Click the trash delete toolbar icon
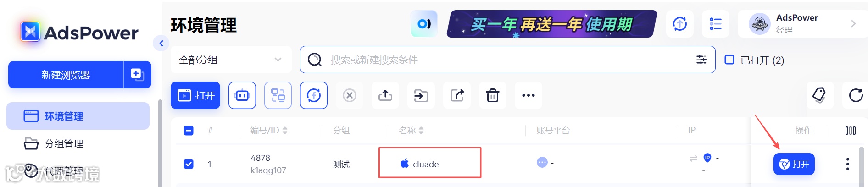 [493, 95]
